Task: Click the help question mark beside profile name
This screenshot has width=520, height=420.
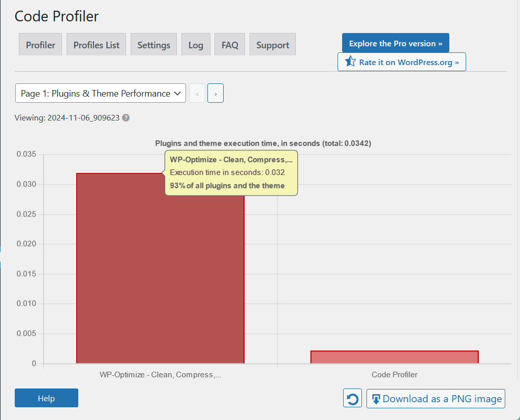Action: coord(126,118)
